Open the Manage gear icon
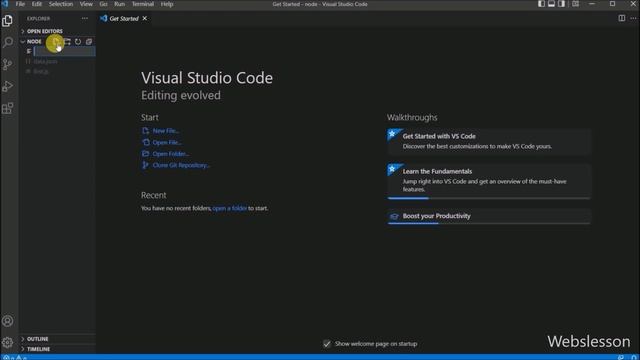Viewport: 640px width, 360px height. 7,342
